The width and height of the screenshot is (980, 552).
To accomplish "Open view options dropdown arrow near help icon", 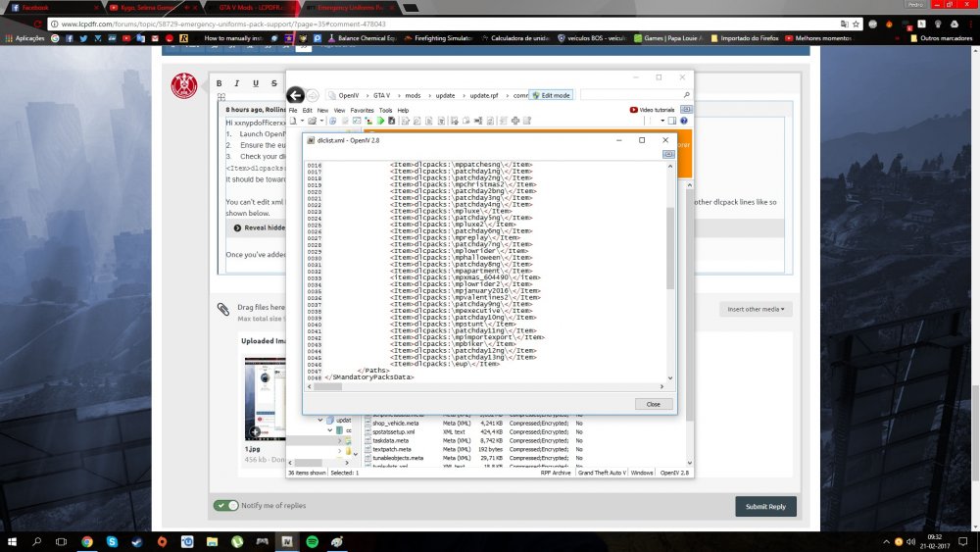I will point(661,121).
